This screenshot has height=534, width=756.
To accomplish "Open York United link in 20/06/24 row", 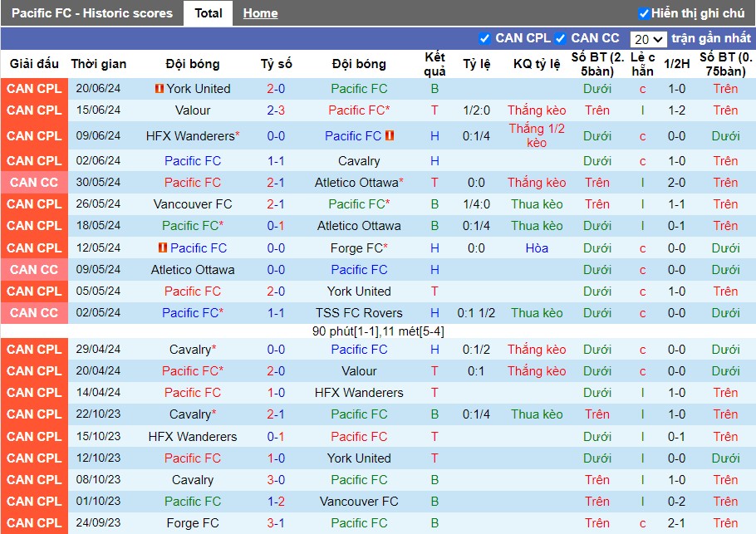I will pyautogui.click(x=199, y=89).
